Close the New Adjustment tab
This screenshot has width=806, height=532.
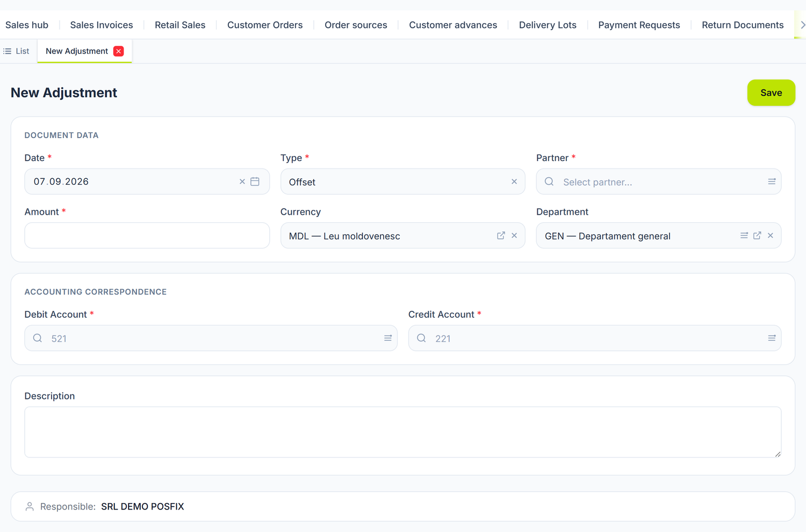[119, 51]
